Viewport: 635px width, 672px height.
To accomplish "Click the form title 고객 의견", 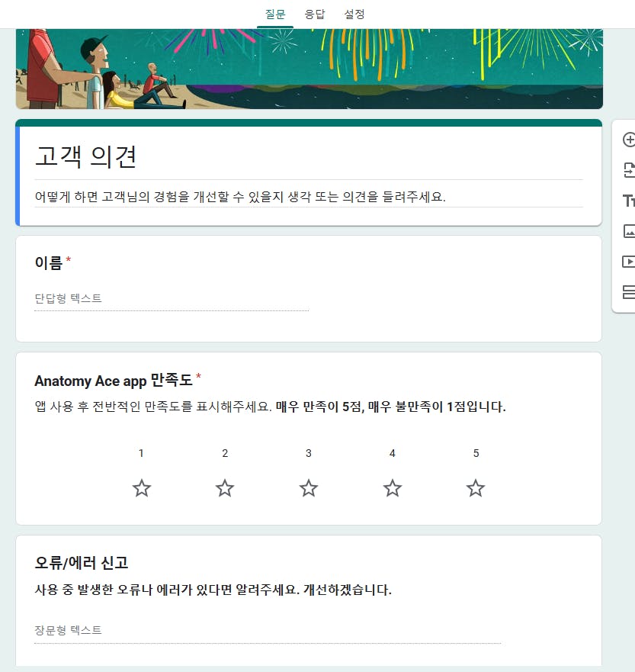I will tap(85, 156).
